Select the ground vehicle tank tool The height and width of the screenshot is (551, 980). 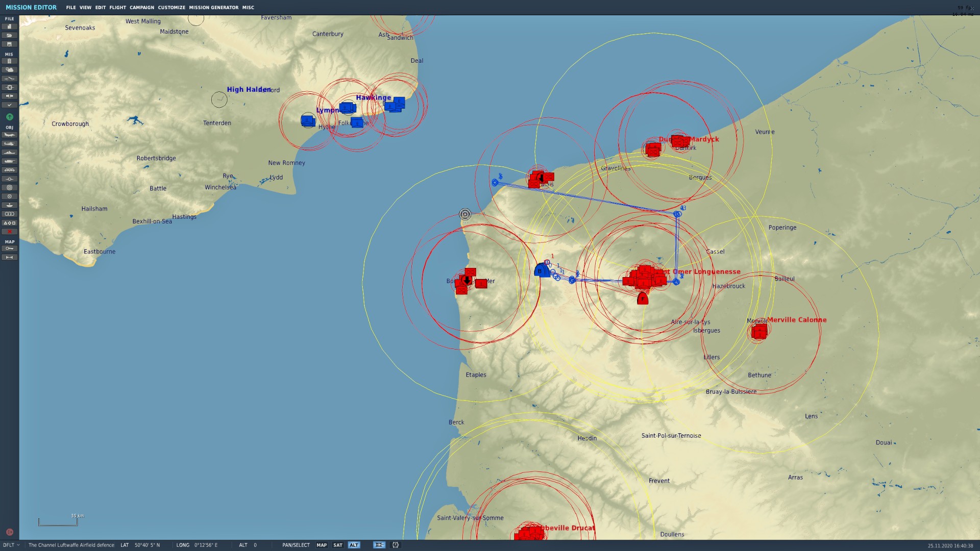pos(9,161)
